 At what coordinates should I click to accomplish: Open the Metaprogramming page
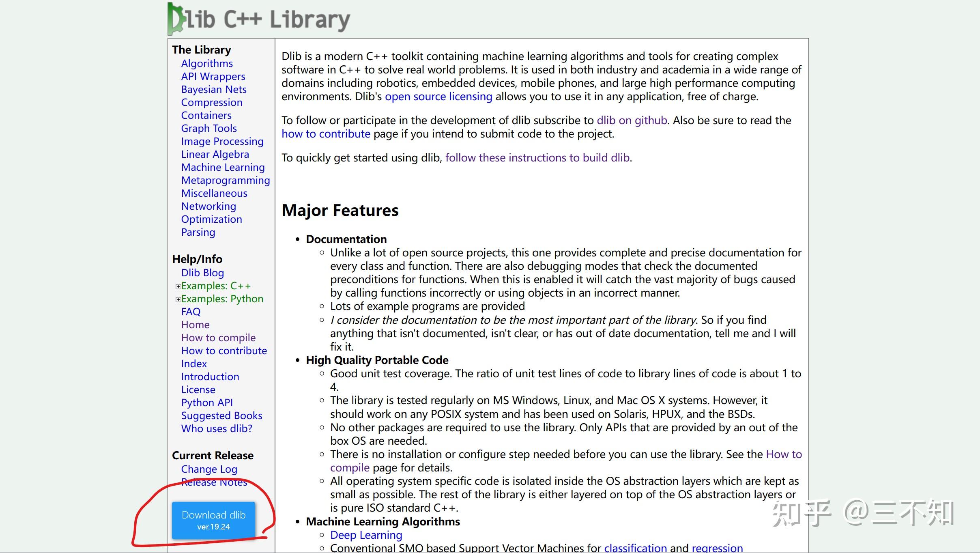[226, 180]
